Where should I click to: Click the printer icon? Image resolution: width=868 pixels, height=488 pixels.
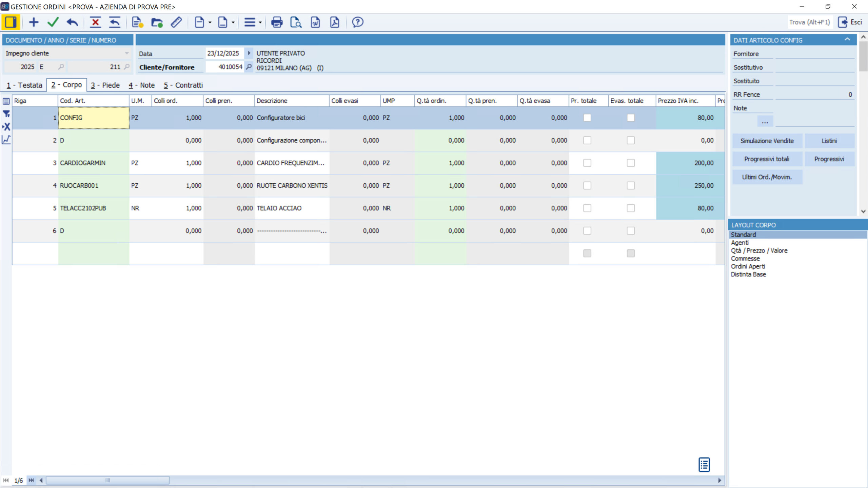coord(277,22)
